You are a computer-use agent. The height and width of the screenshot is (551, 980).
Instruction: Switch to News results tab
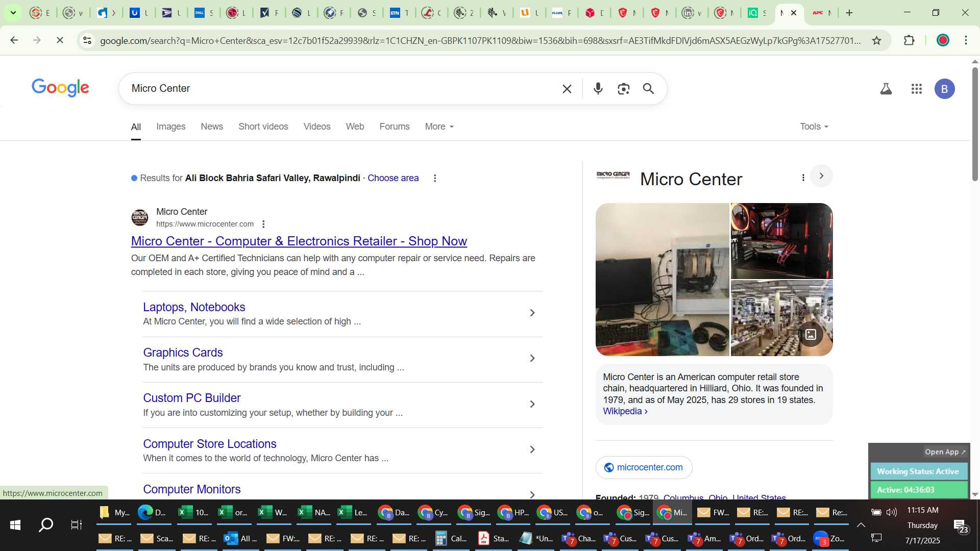pos(212,127)
